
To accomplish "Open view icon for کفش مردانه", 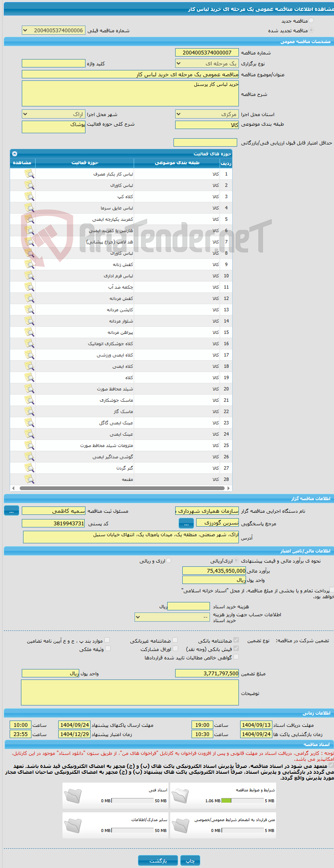I will pyautogui.click(x=29, y=298).
